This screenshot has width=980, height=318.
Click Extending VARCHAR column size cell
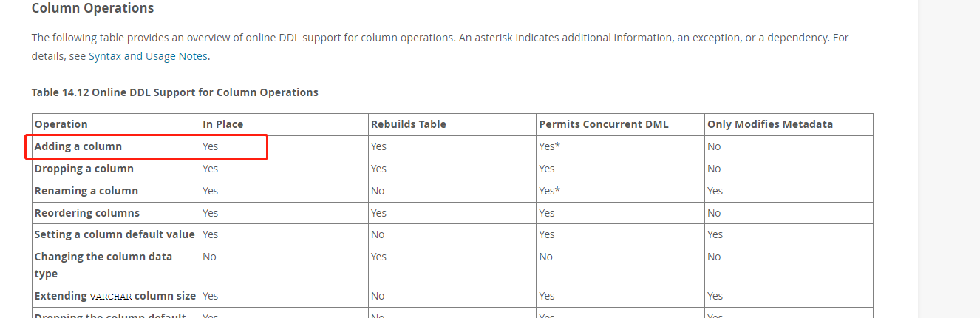[x=115, y=296]
